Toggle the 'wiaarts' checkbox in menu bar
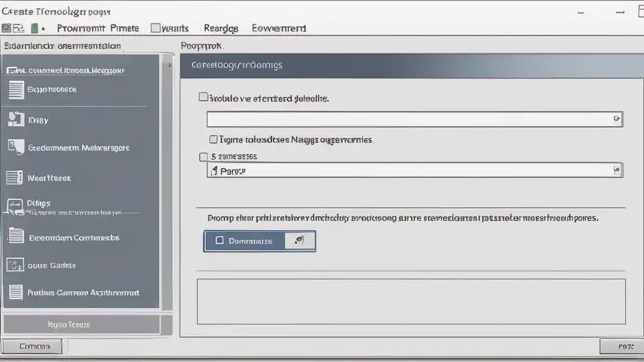Image resolution: width=644 pixels, height=362 pixels. (155, 28)
